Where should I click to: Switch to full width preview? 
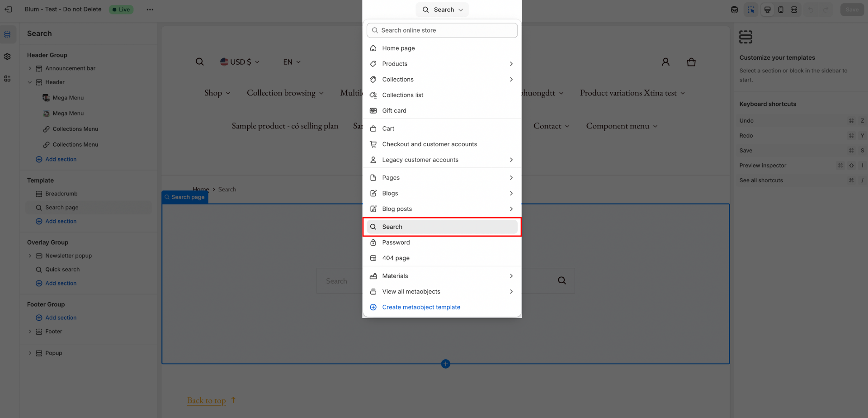pyautogui.click(x=794, y=9)
